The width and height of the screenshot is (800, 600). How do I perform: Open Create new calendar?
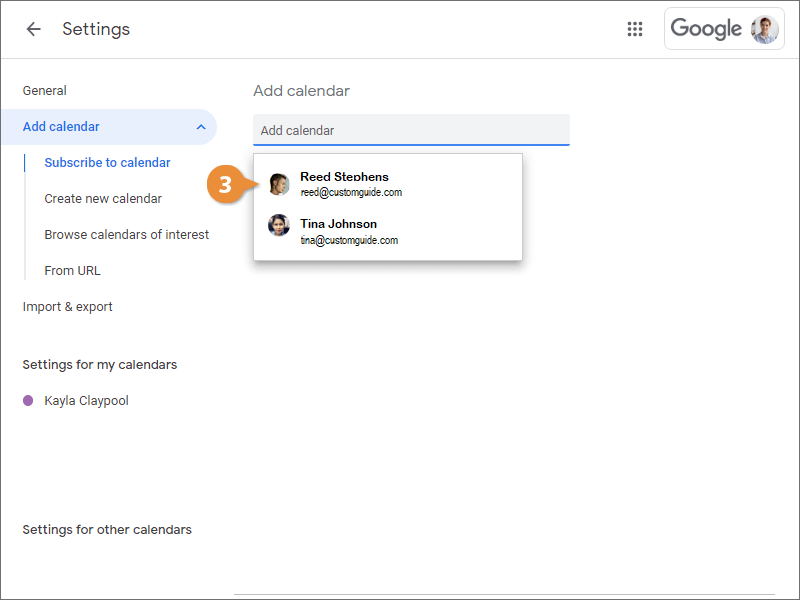103,198
